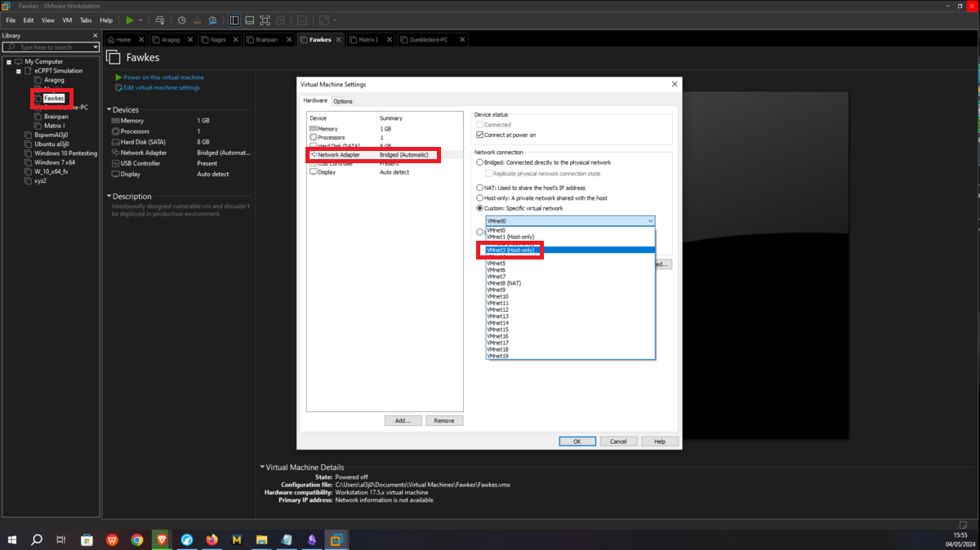Open the Snapshot Manager toolbar icon
980x550 pixels.
pyautogui.click(x=212, y=20)
